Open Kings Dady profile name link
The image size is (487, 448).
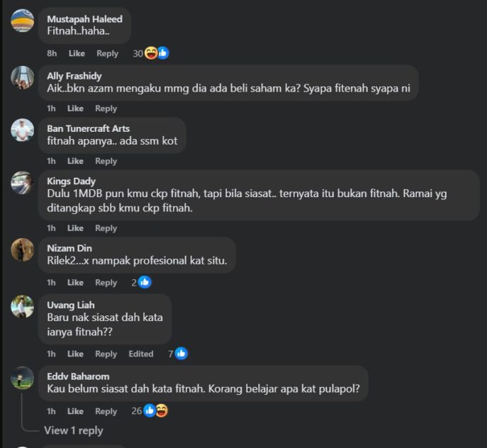[x=71, y=181]
